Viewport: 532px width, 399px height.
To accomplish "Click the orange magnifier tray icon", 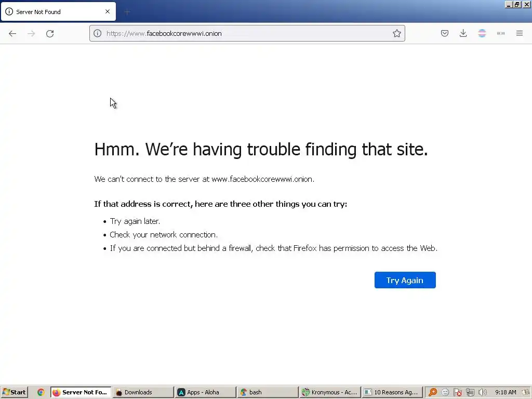I will (x=433, y=392).
